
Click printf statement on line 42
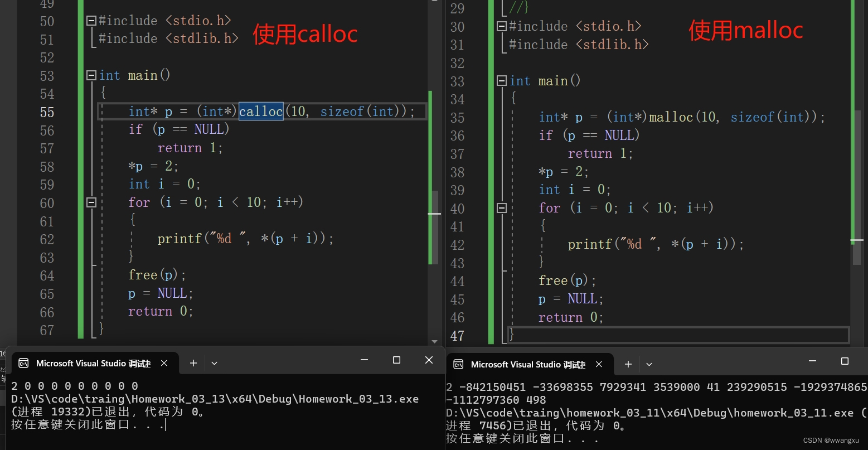[x=656, y=244]
